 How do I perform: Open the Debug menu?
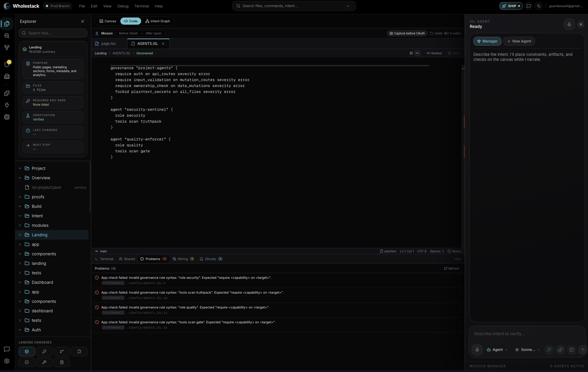pyautogui.click(x=123, y=6)
